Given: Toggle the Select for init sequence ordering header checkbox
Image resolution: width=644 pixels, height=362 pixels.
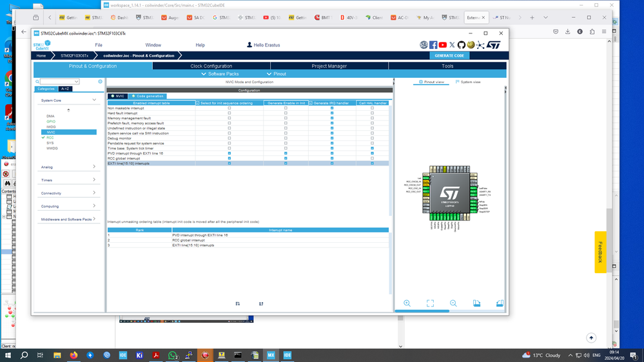Looking at the screenshot, I should [x=197, y=103].
